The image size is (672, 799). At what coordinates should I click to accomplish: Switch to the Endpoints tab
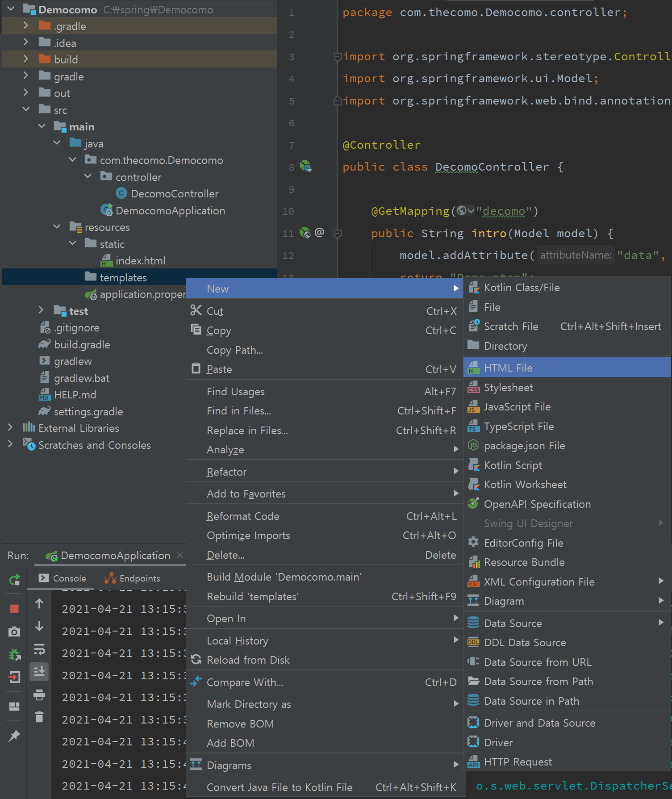(132, 578)
